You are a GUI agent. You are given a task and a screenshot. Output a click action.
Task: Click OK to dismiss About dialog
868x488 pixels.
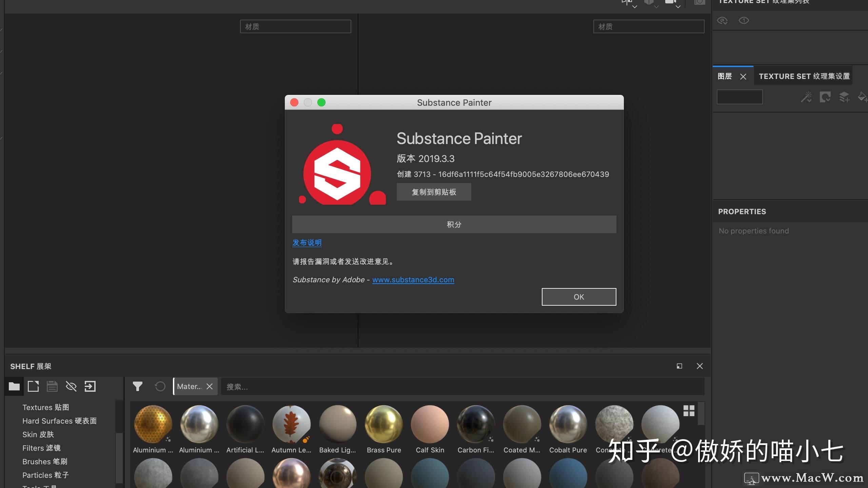click(579, 297)
